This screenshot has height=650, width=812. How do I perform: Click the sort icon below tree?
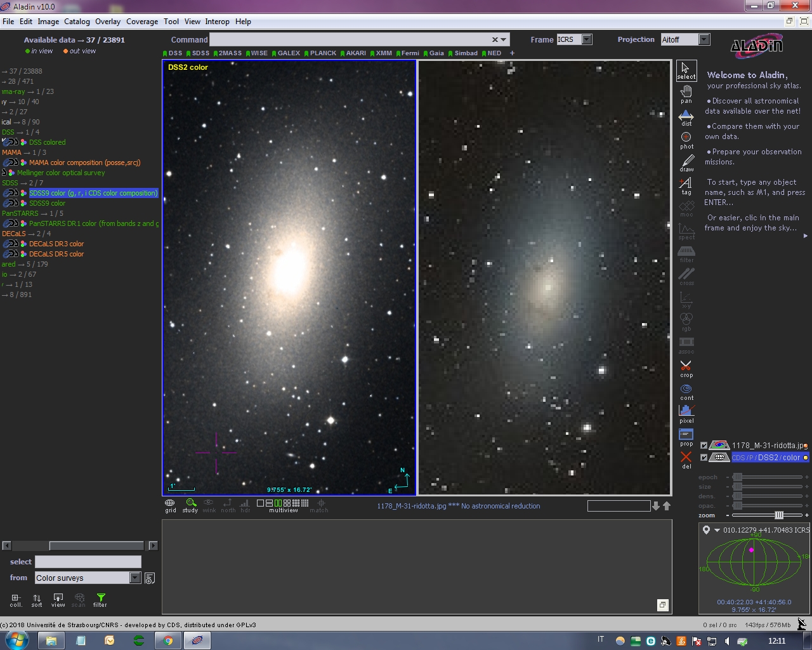[37, 600]
